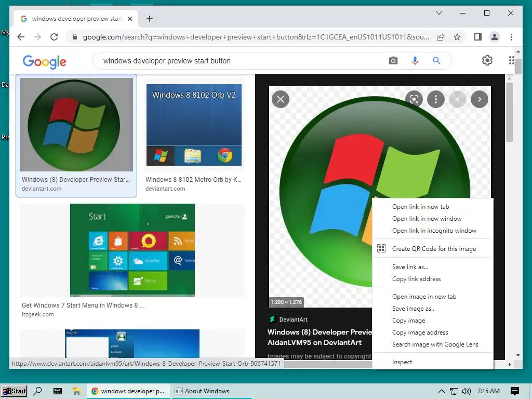
Task: Search by image using camera icon
Action: pos(393,61)
